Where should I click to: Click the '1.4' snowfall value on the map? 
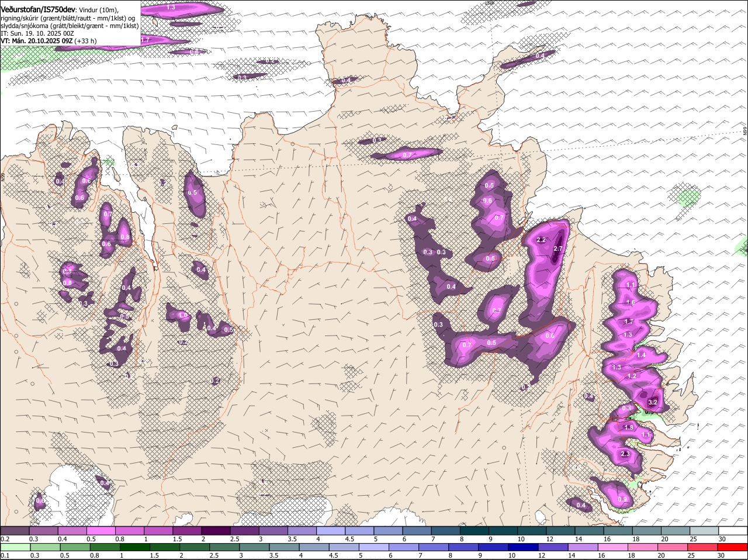(641, 355)
